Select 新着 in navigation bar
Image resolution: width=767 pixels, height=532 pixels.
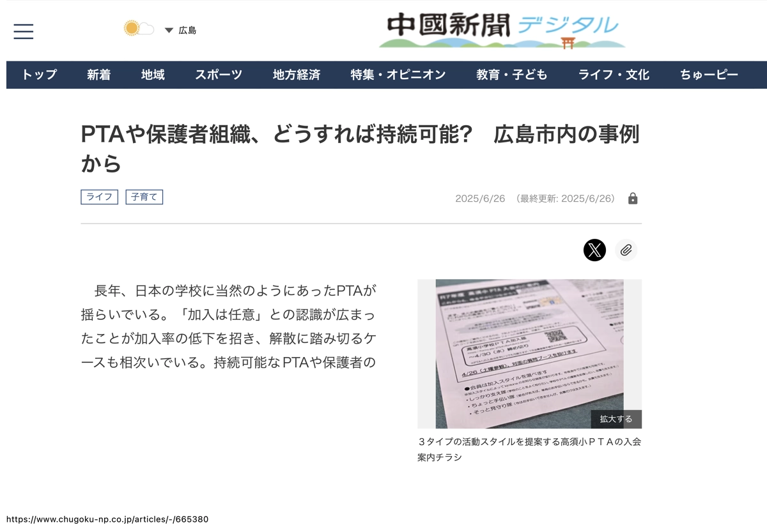(99, 75)
